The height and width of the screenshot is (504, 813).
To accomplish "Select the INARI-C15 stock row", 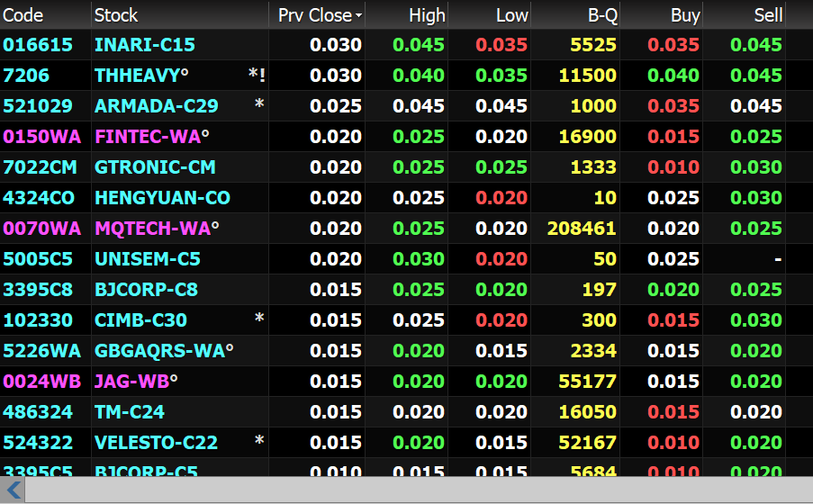I will coord(144,45).
